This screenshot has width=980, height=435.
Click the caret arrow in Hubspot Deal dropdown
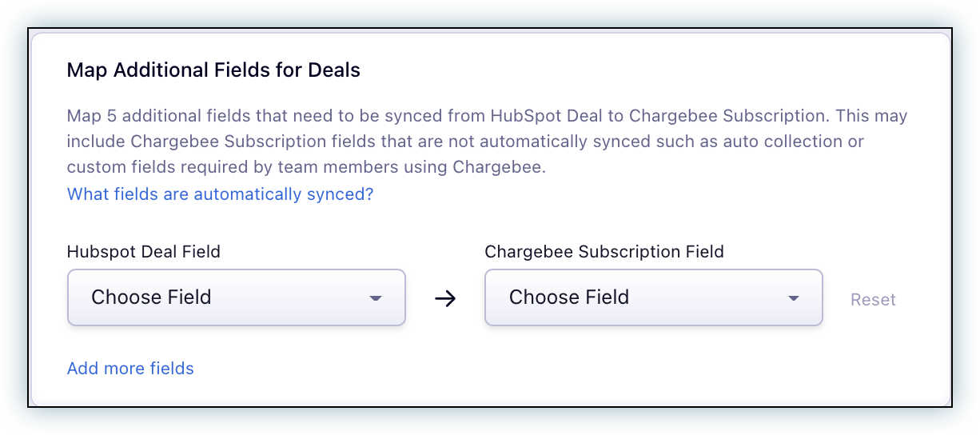(x=376, y=298)
